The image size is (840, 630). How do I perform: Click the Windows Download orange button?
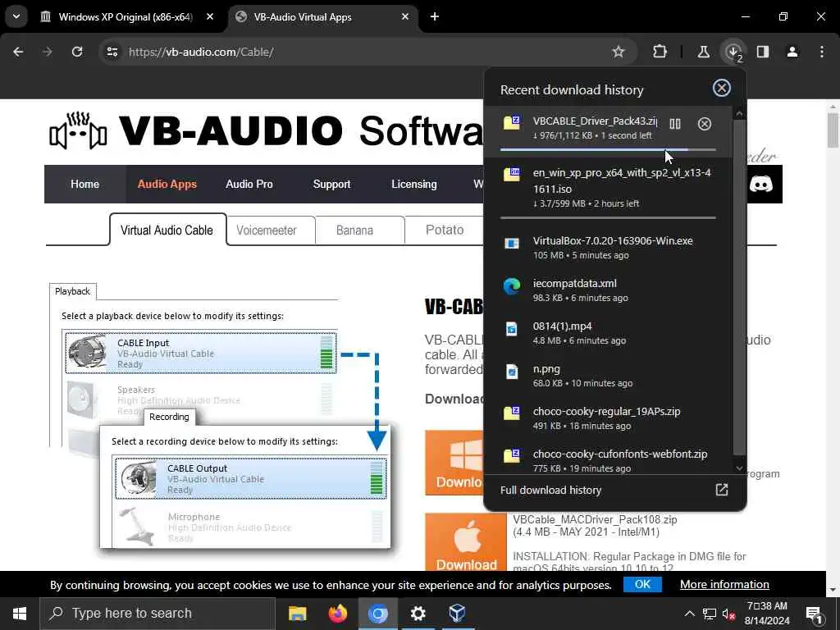454,463
